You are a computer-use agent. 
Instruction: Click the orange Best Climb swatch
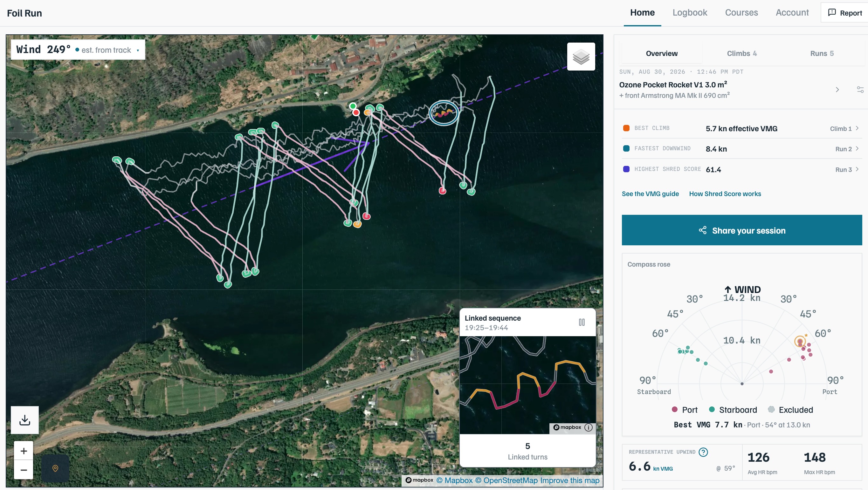pos(626,128)
